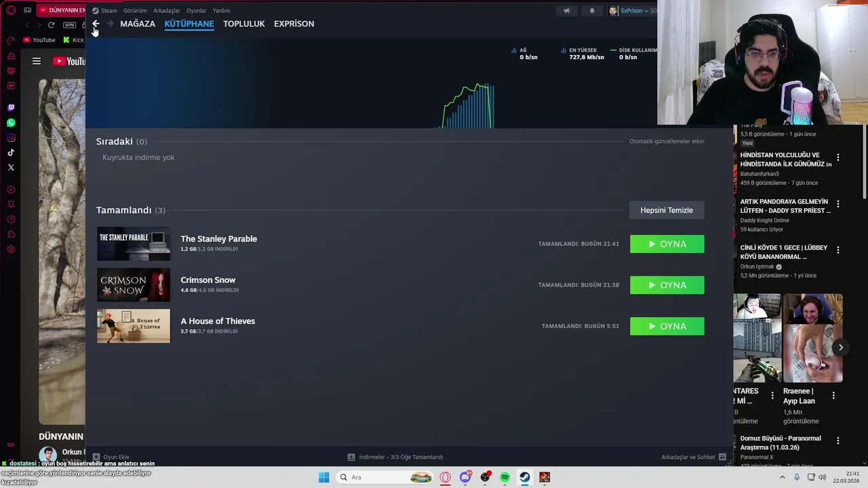Screen dimensions: 868x488
Task: Open options for Domuz Büyüsü video
Action: (x=838, y=441)
